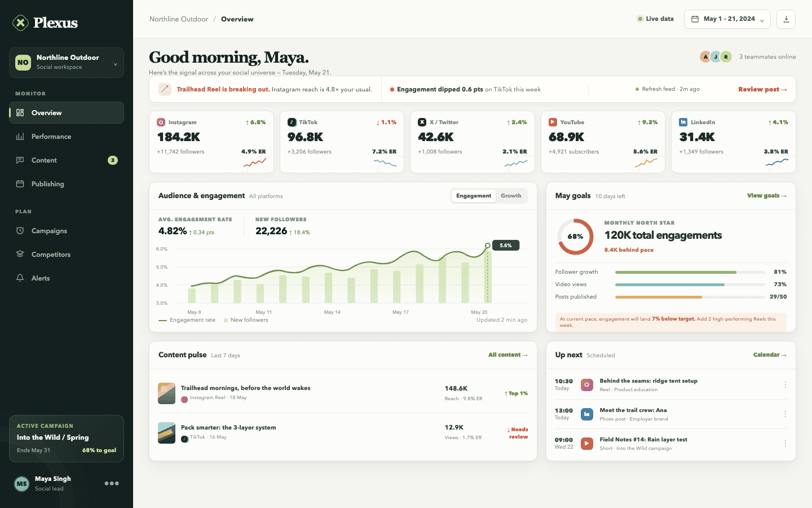Switch chart to Growth view
Viewport: 812px width, 508px height.
[x=511, y=196]
